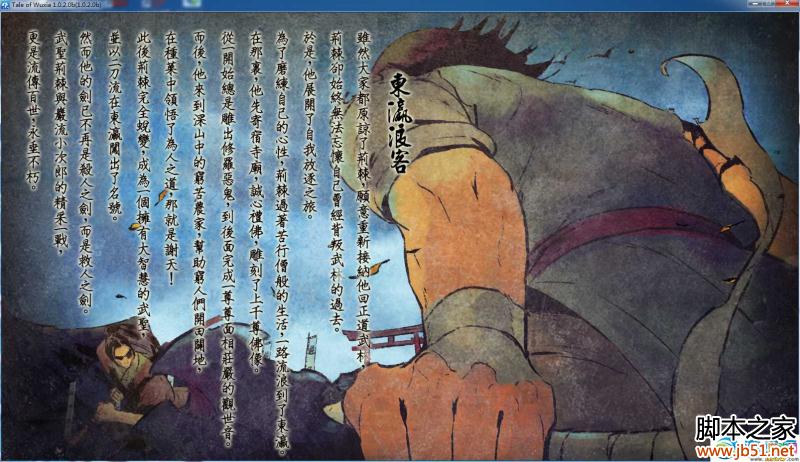Click the Tale of Wuxia title bar icon

pyautogui.click(x=5, y=4)
